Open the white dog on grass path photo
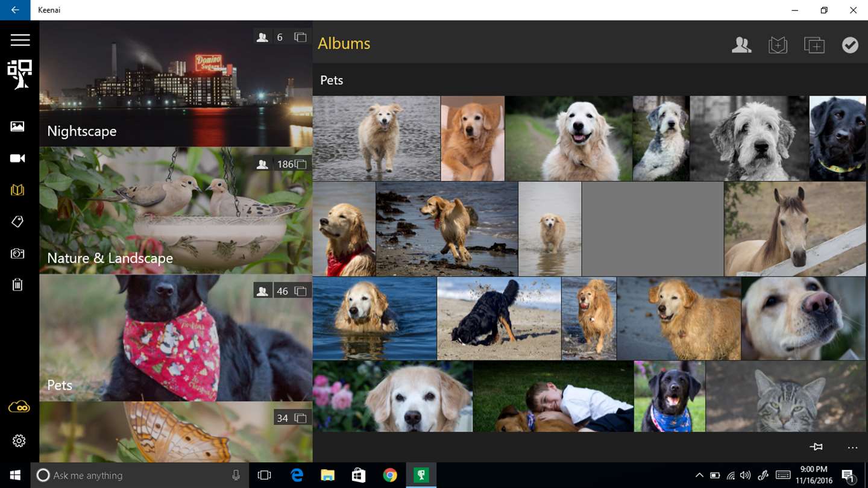This screenshot has height=488, width=868. point(569,139)
